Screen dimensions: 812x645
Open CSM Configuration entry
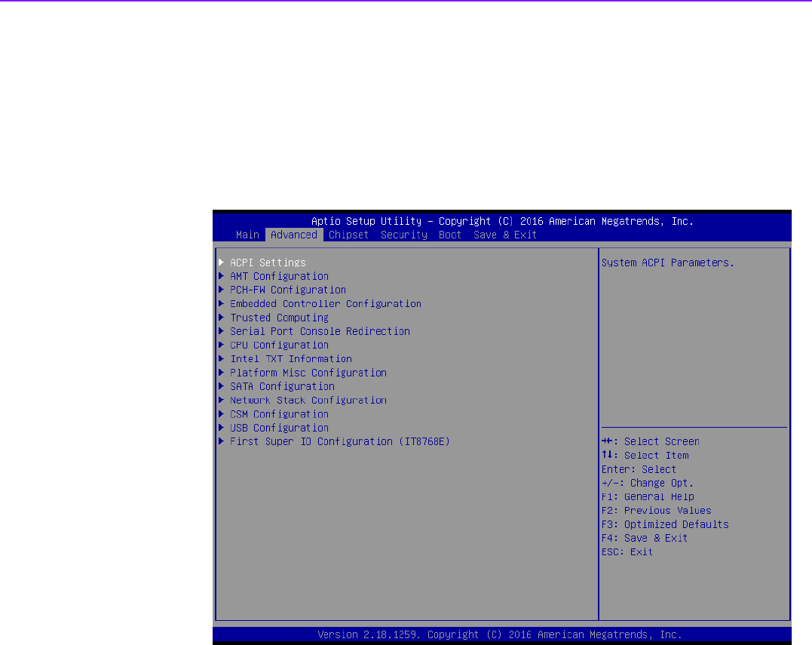point(279,414)
